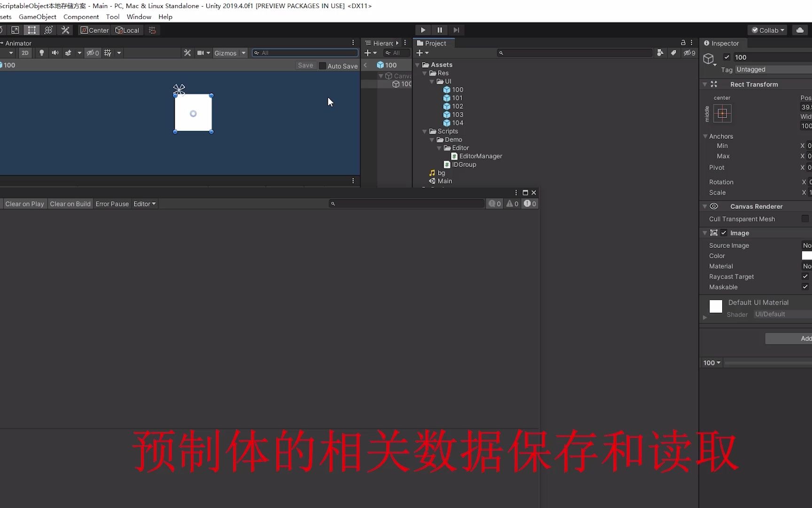
Task: Open the Gizmos dropdown menu
Action: pos(229,53)
